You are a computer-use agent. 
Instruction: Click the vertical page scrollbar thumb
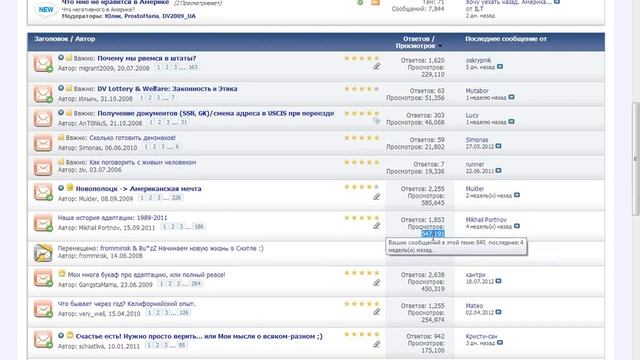coord(636,158)
